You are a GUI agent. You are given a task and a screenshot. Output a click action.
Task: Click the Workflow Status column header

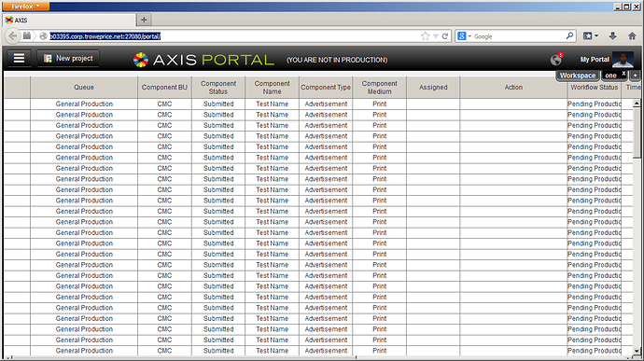[594, 87]
